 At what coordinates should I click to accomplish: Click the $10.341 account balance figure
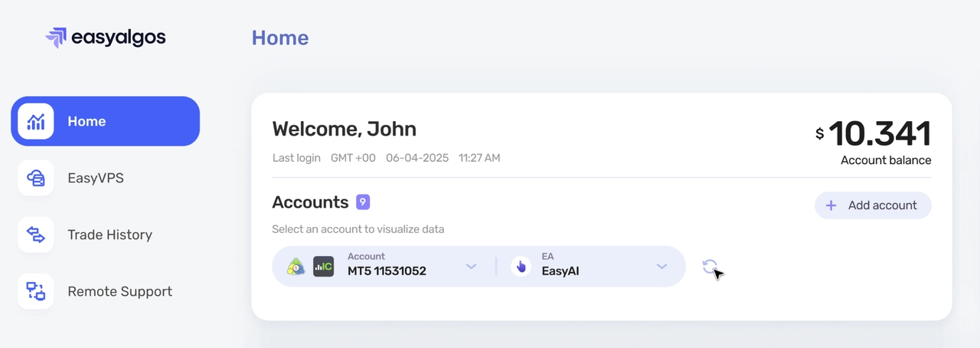pyautogui.click(x=879, y=134)
